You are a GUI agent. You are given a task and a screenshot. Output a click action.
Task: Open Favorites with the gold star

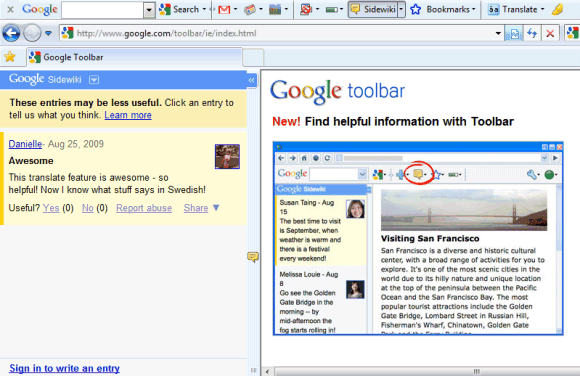(x=10, y=57)
